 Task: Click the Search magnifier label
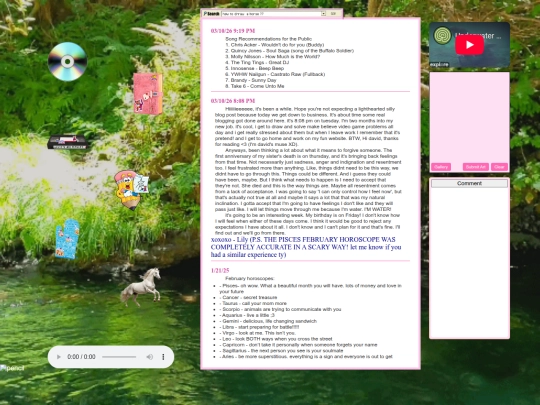point(211,13)
